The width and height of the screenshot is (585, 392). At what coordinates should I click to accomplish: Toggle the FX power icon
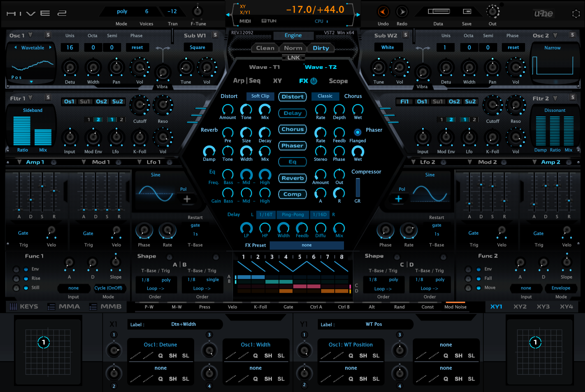314,81
